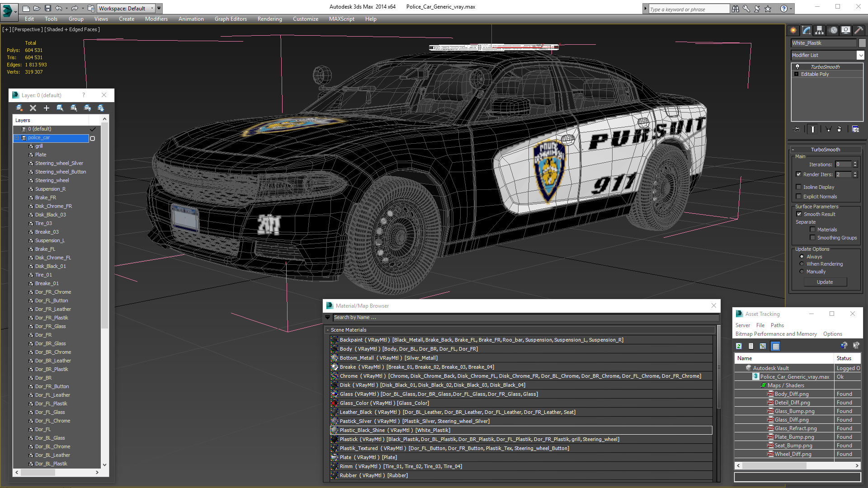This screenshot has width=868, height=488.
Task: Open the Workspace Default dropdown
Action: [x=126, y=8]
